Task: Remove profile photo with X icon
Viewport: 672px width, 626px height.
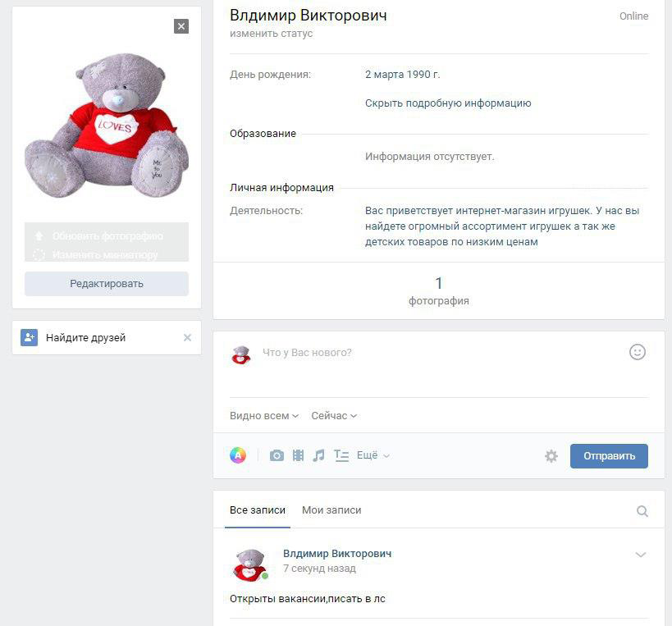Action: (181, 26)
